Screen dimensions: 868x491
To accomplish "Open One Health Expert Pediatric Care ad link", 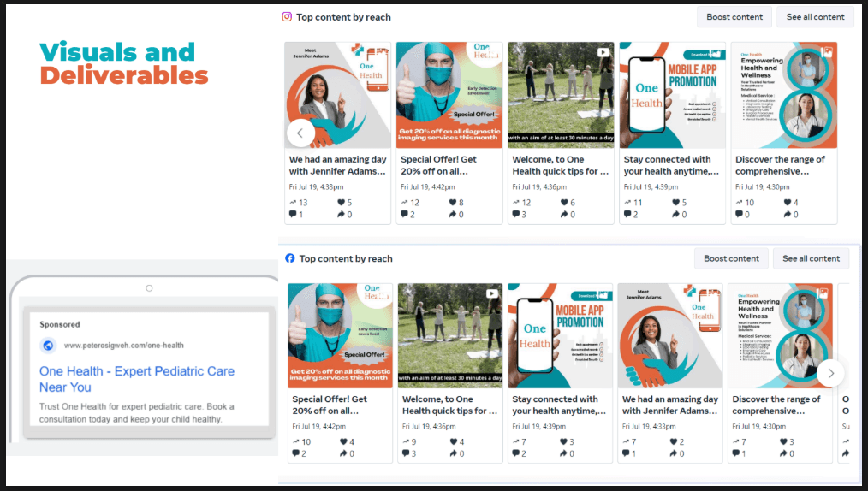I will click(137, 379).
